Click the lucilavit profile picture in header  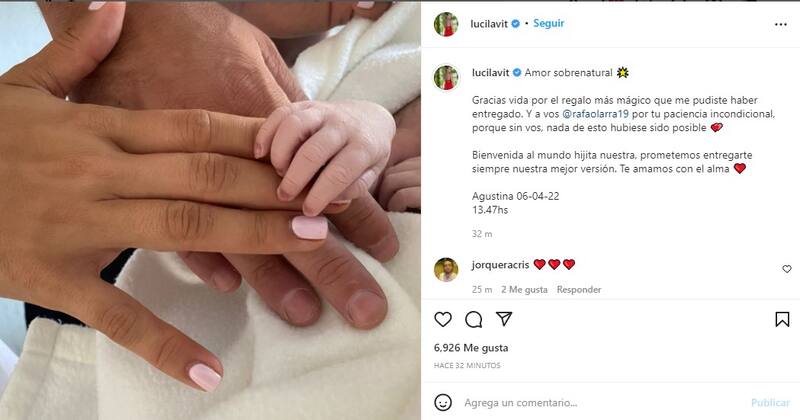446,24
